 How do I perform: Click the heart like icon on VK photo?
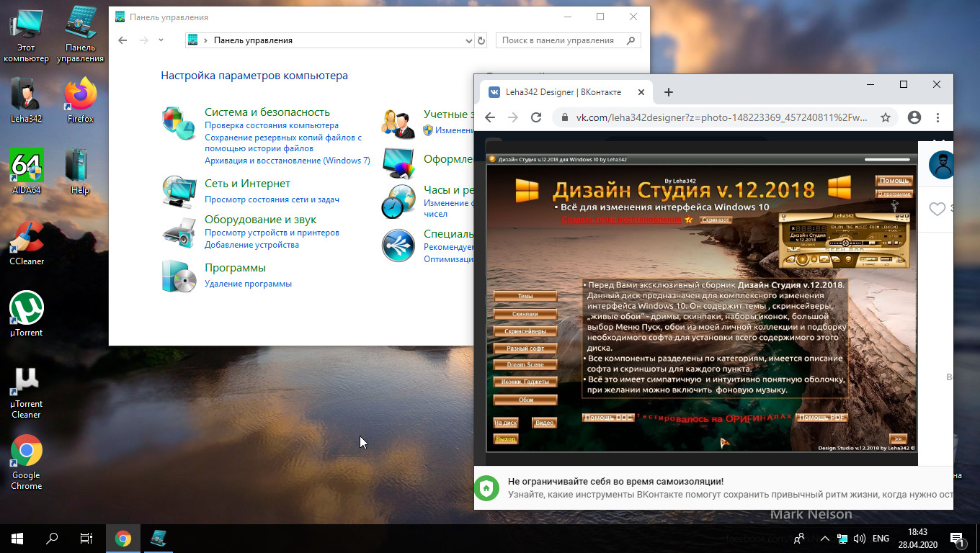pyautogui.click(x=937, y=209)
